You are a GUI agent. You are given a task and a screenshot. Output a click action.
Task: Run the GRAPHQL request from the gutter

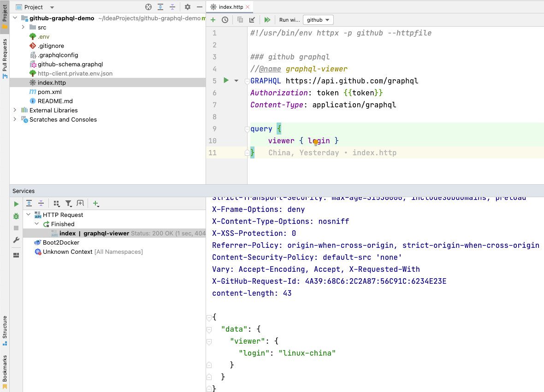coord(225,80)
